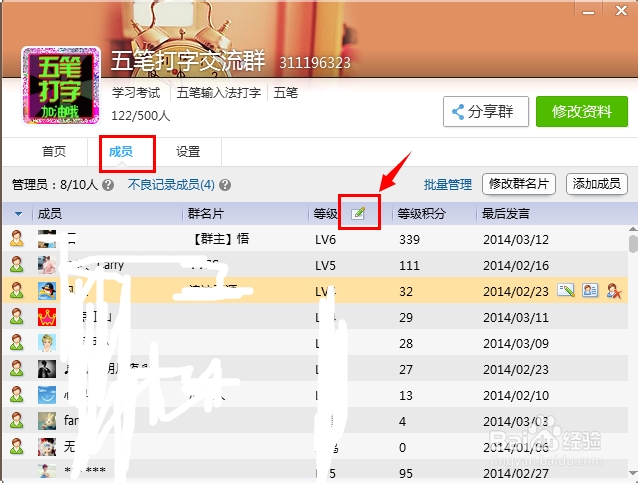Click the green 修改资料 button

point(582,111)
